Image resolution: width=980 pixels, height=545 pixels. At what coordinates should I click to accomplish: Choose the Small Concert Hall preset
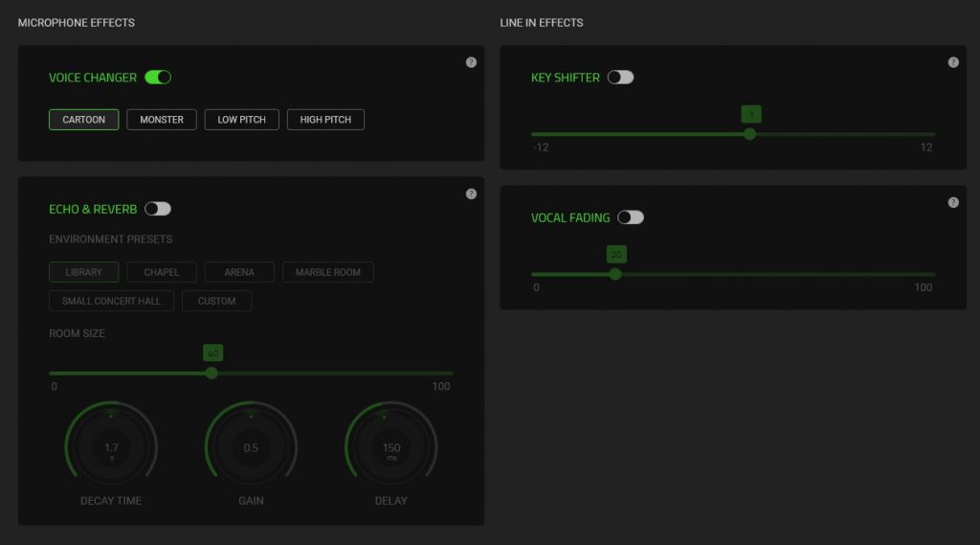pyautogui.click(x=111, y=301)
